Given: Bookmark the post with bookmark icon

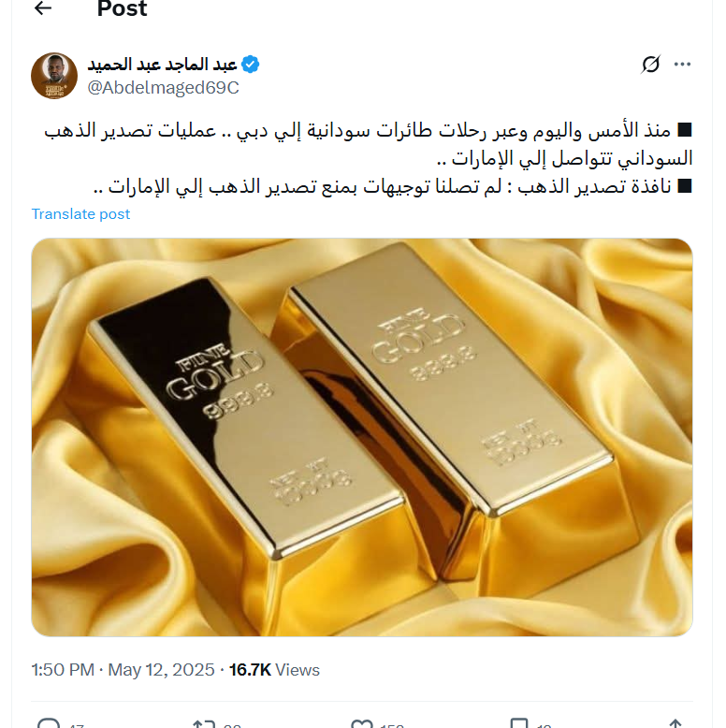Looking at the screenshot, I should click(x=519, y=723).
